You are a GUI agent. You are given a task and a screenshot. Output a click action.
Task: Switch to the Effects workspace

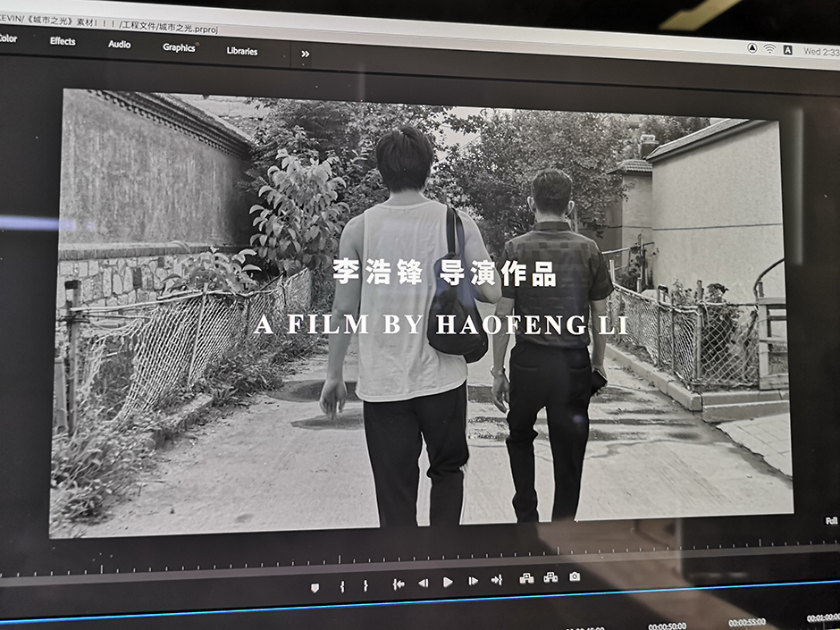coord(63,41)
